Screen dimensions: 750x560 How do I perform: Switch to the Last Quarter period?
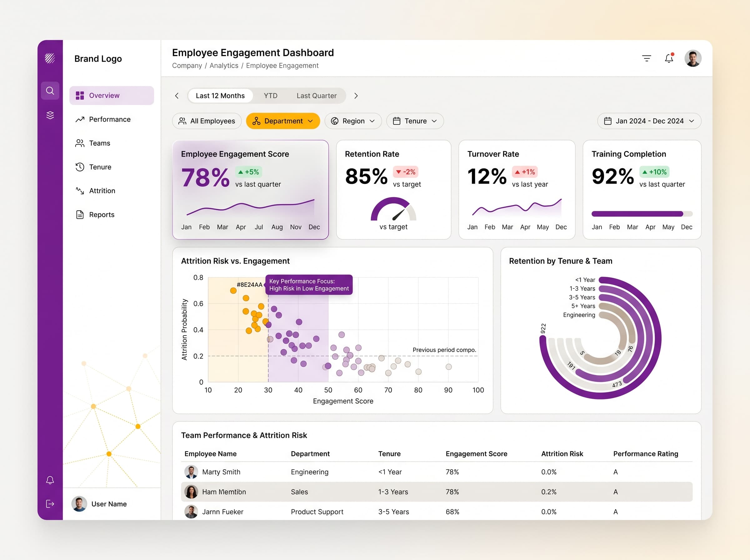pos(317,96)
